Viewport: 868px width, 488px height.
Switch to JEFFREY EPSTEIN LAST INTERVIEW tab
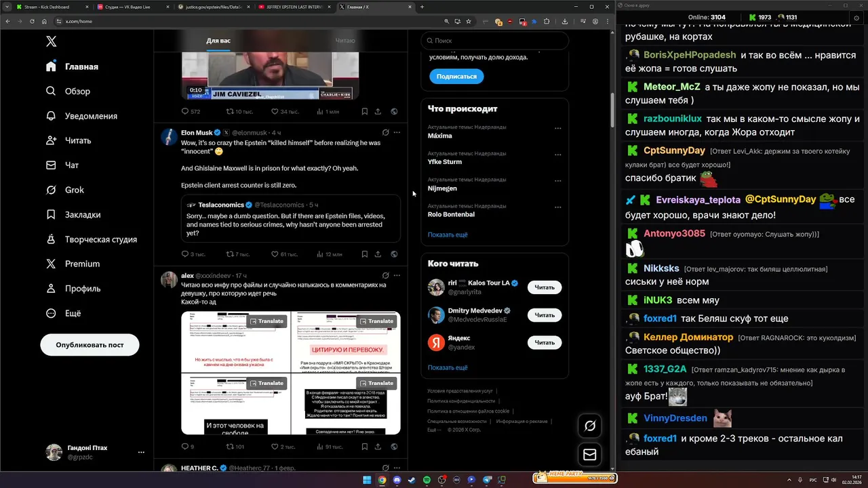(295, 7)
